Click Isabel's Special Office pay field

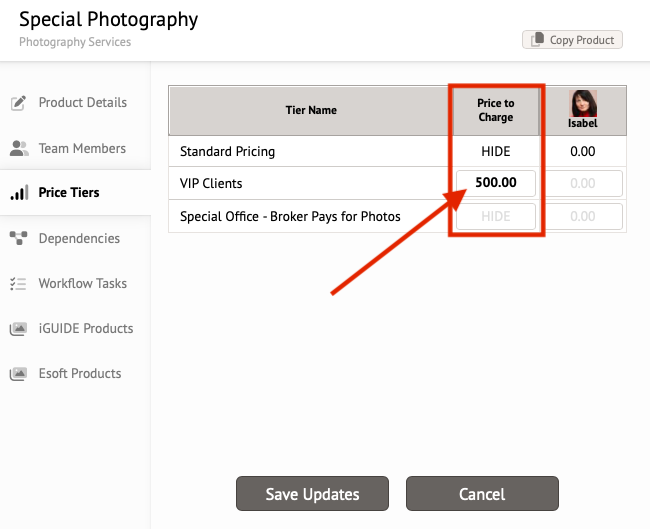583,216
